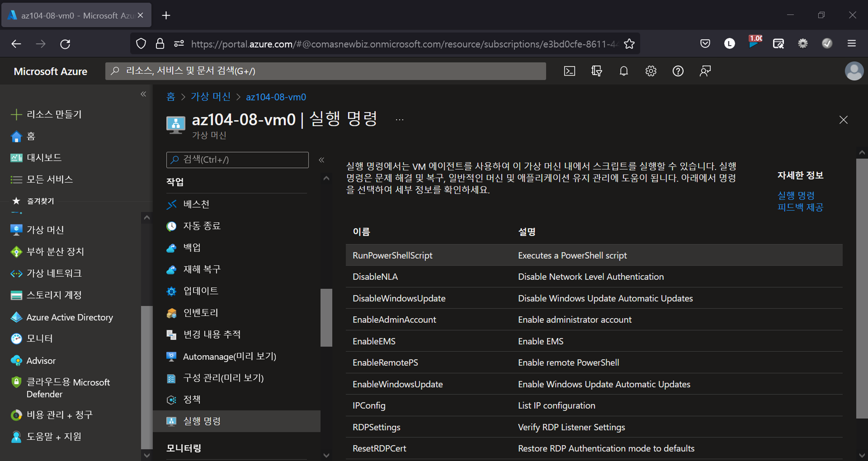Close the 실행 명령 blade
This screenshot has width=868, height=461.
843,120
